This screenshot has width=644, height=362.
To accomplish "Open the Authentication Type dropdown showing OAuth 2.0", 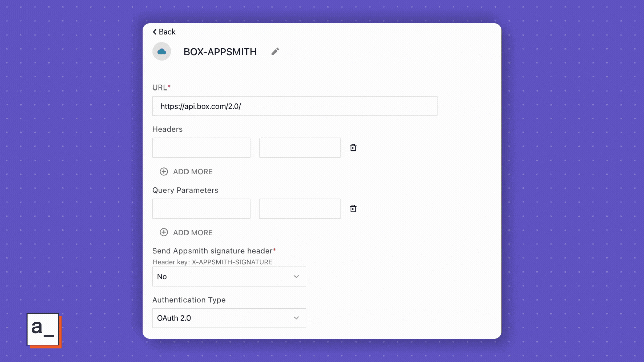I will (x=229, y=318).
